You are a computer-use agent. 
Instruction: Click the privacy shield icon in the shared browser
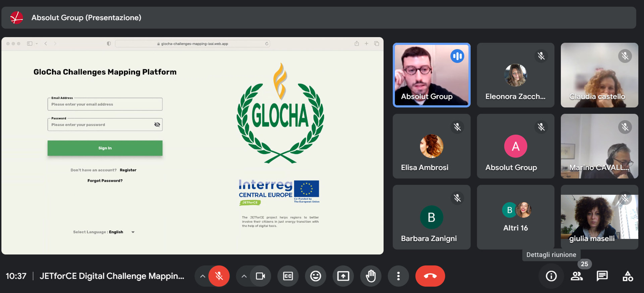pos(109,44)
